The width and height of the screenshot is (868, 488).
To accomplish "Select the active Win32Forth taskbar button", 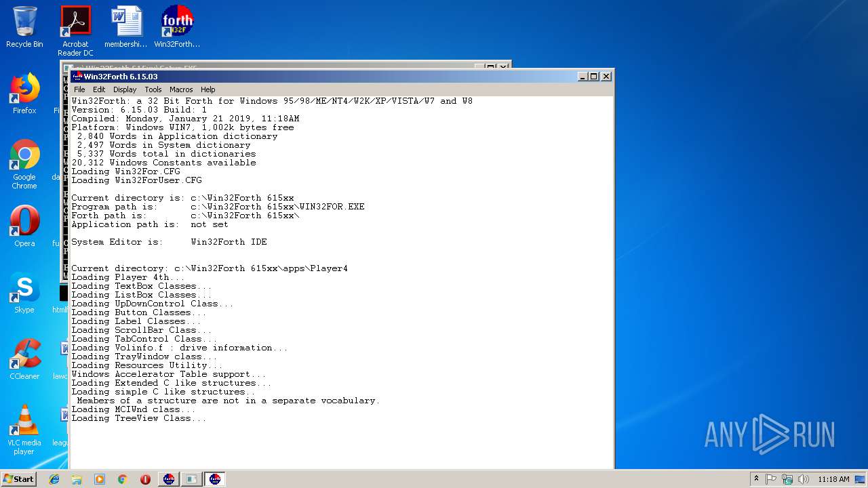I will [x=215, y=479].
